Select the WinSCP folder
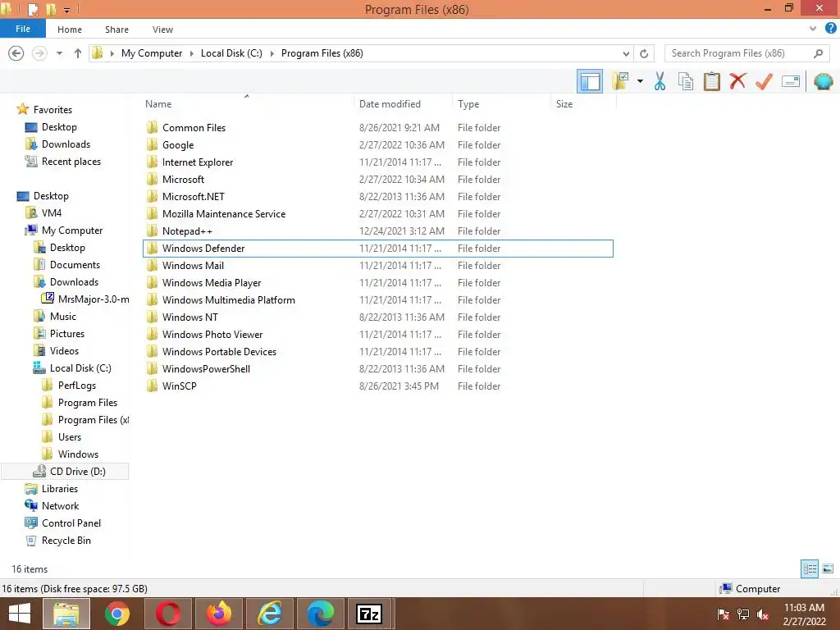Screen dimensions: 840x630 tap(378, 386)
